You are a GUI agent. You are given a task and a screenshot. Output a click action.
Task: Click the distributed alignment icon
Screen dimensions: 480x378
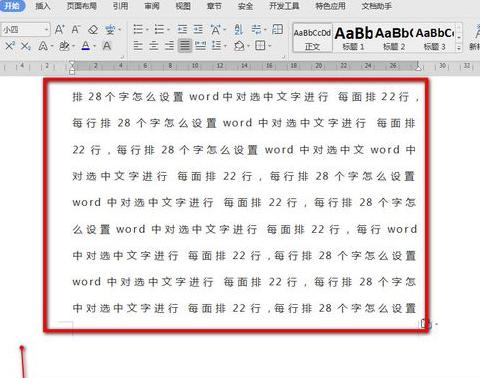(200, 45)
